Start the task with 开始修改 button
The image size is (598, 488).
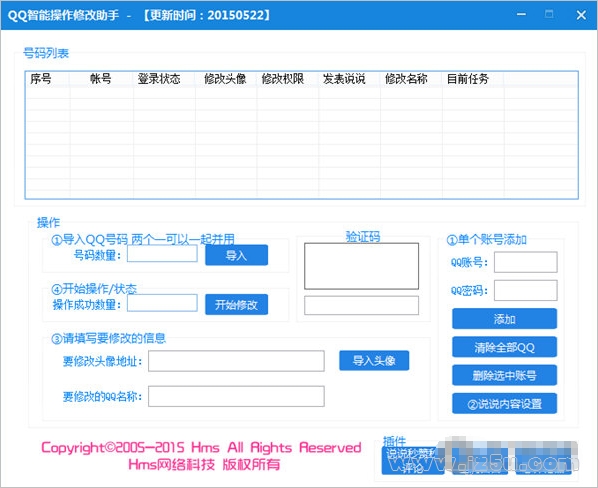click(236, 305)
